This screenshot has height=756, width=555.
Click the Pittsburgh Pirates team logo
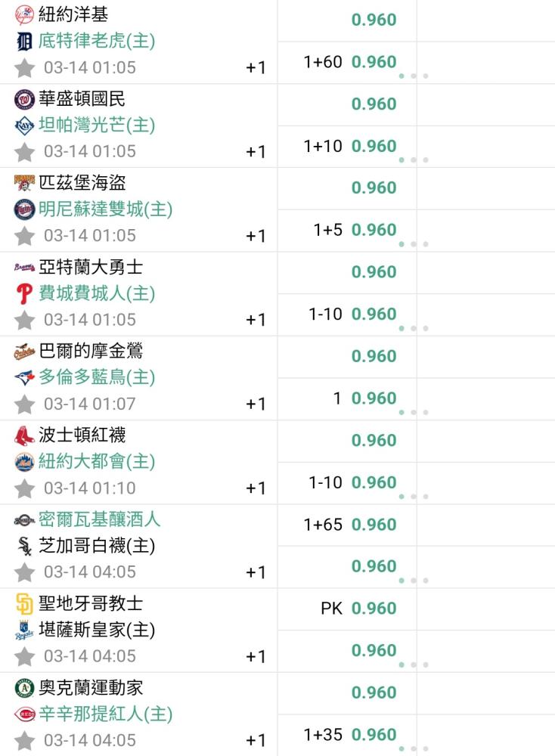[x=24, y=183]
